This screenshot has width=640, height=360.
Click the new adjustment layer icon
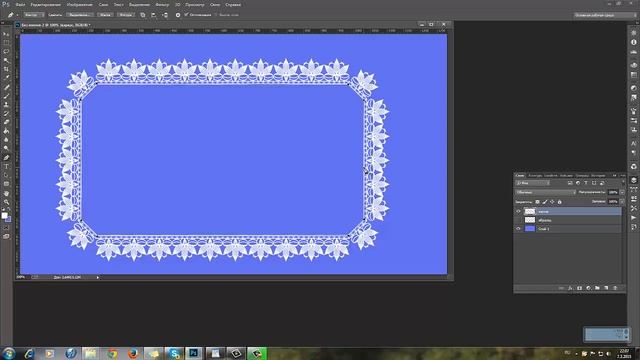[x=588, y=288]
